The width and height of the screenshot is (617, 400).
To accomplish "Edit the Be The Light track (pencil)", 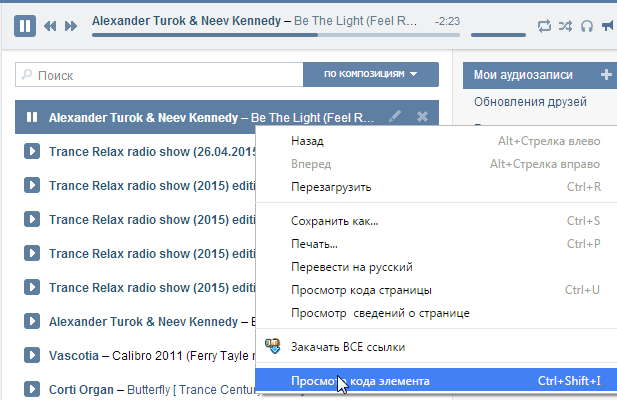I will tap(396, 117).
